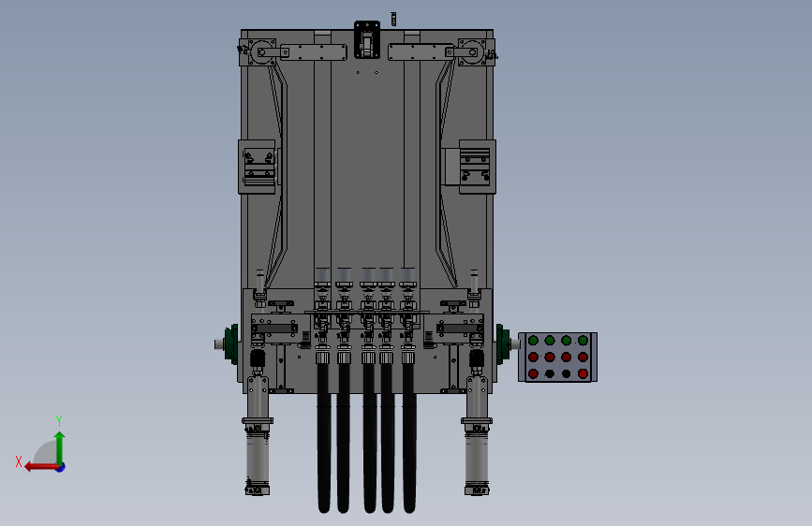The width and height of the screenshot is (812, 526).
Task: Select the push-button control box on the model
Action: 558,358
